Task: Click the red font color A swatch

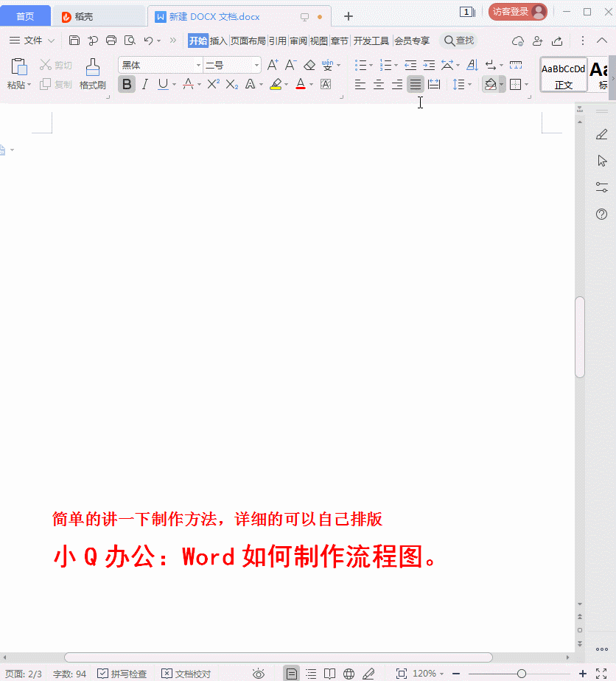Action: point(301,84)
